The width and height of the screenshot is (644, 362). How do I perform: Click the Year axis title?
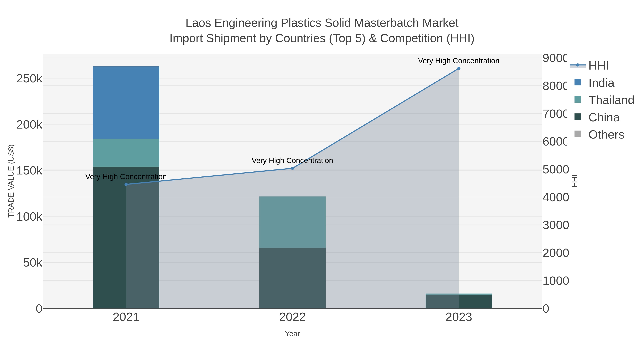click(292, 334)
